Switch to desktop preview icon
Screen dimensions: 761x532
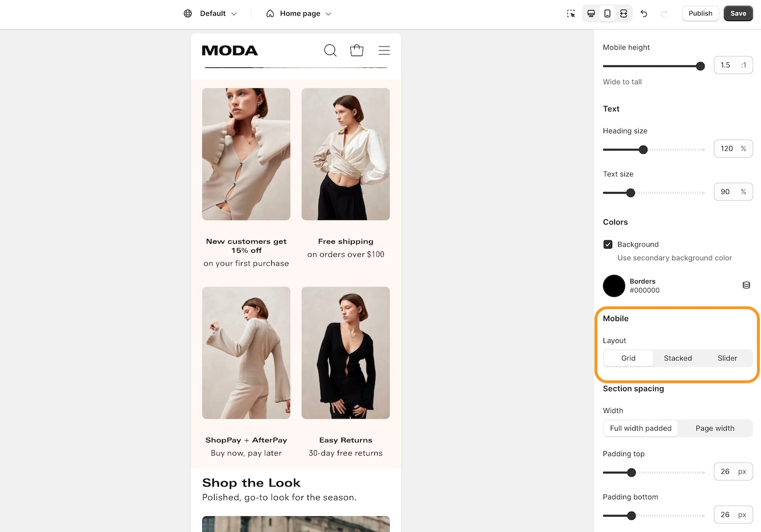(x=591, y=13)
